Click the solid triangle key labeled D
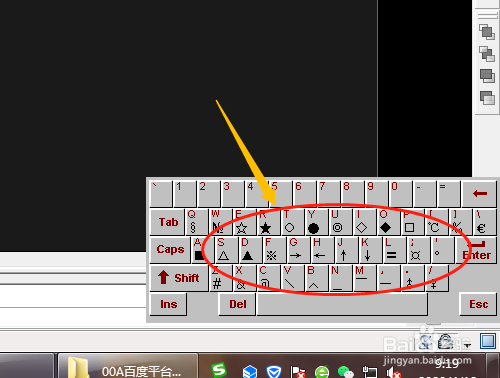Image resolution: width=500 pixels, height=378 pixels. [x=250, y=250]
